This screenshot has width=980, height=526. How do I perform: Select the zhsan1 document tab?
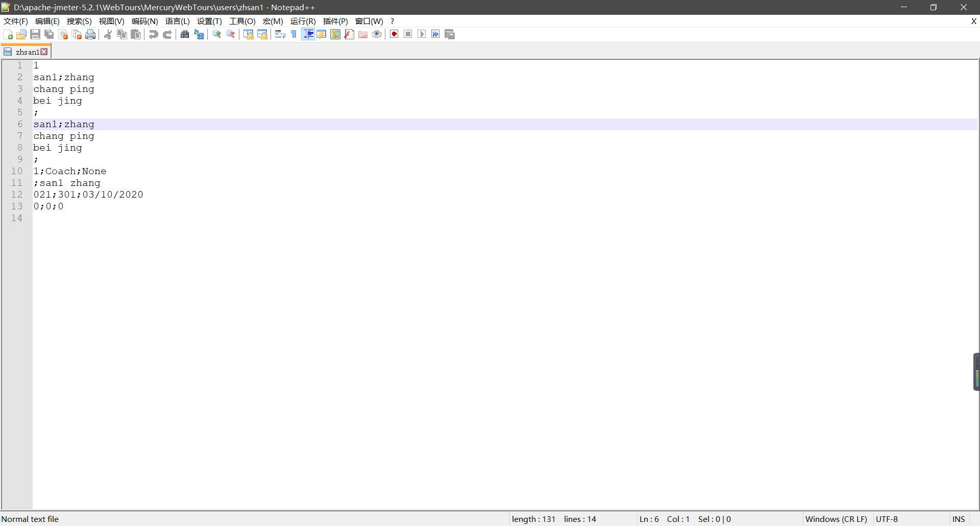[27, 52]
